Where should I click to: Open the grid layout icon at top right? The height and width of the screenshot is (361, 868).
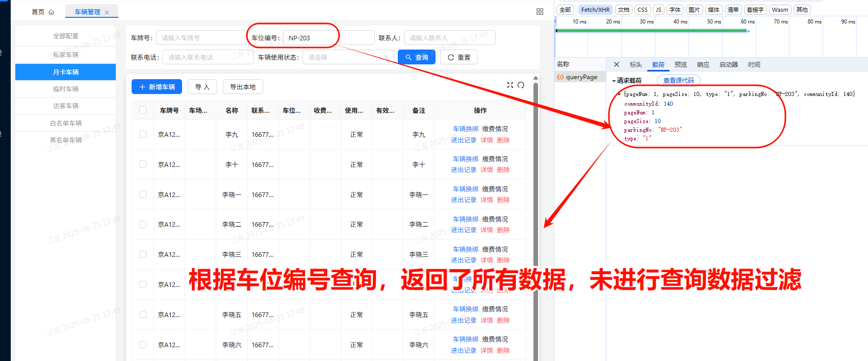click(x=540, y=12)
